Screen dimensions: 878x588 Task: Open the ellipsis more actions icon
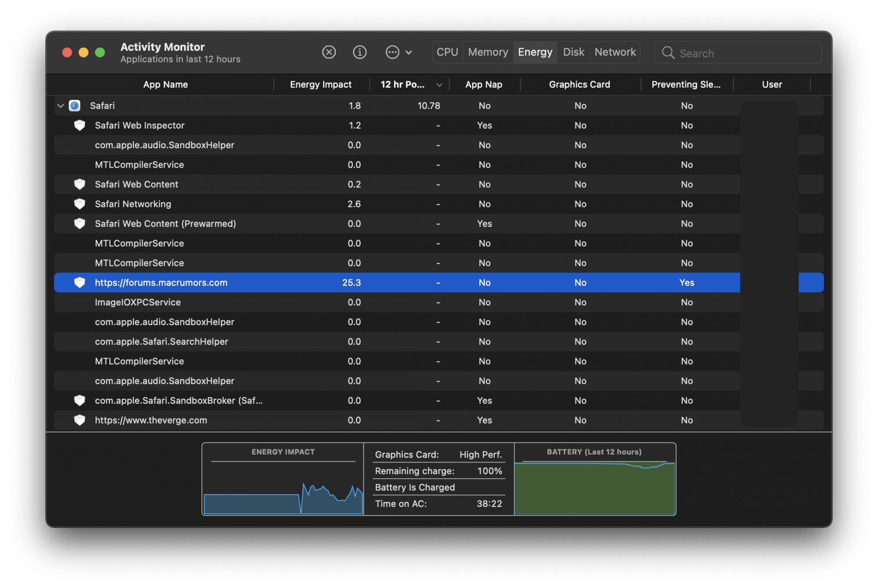pyautogui.click(x=392, y=52)
